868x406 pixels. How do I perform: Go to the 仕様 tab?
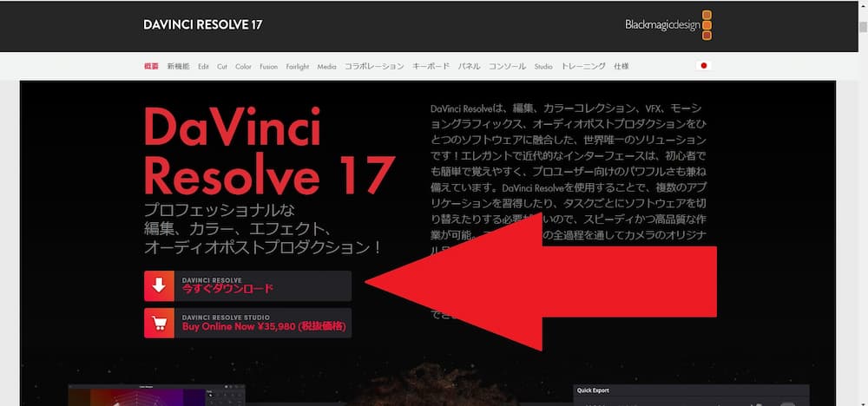[621, 67]
